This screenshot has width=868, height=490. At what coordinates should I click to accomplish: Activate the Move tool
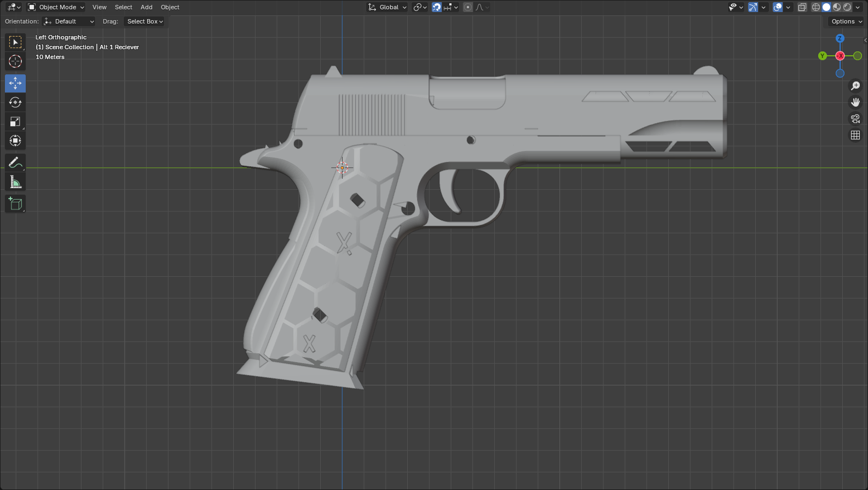pos(15,83)
